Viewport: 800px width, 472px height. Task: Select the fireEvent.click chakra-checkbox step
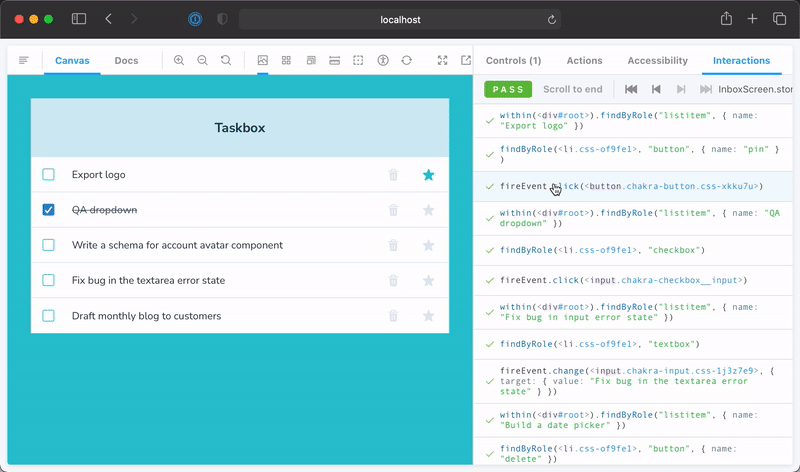coord(633,280)
